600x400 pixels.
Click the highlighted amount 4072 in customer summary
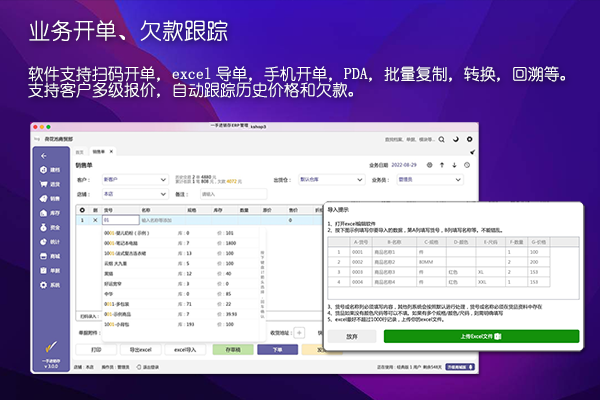(232, 181)
